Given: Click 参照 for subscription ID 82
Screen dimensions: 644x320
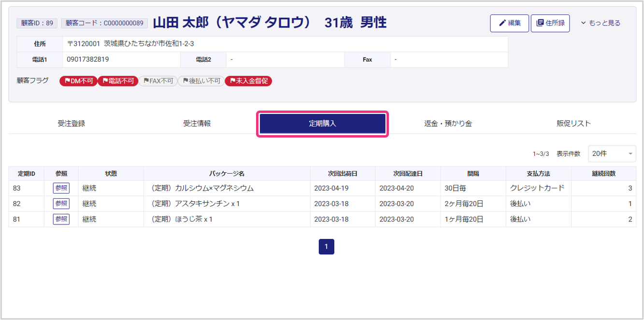Looking at the screenshot, I should pos(61,204).
